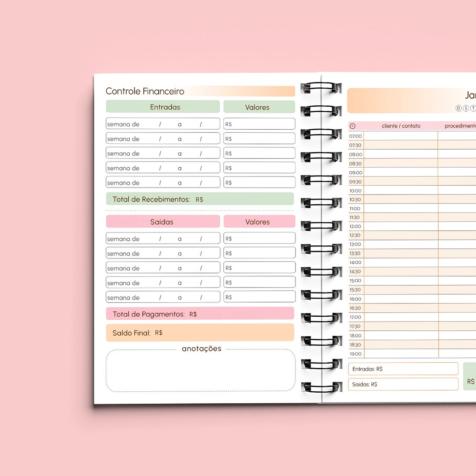
Task: Click the 'Entradas: R$' field below schedule
Action: click(x=403, y=369)
